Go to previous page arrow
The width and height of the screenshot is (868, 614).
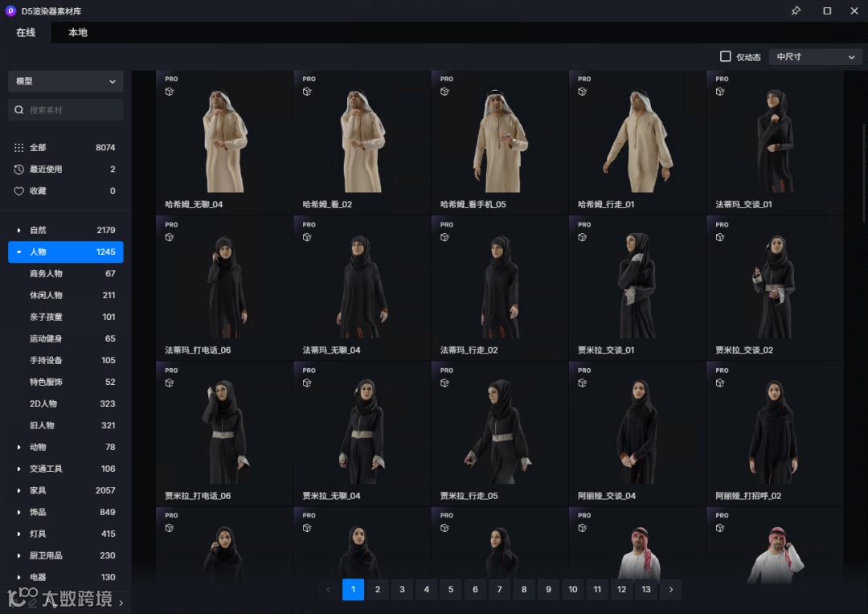[x=328, y=589]
